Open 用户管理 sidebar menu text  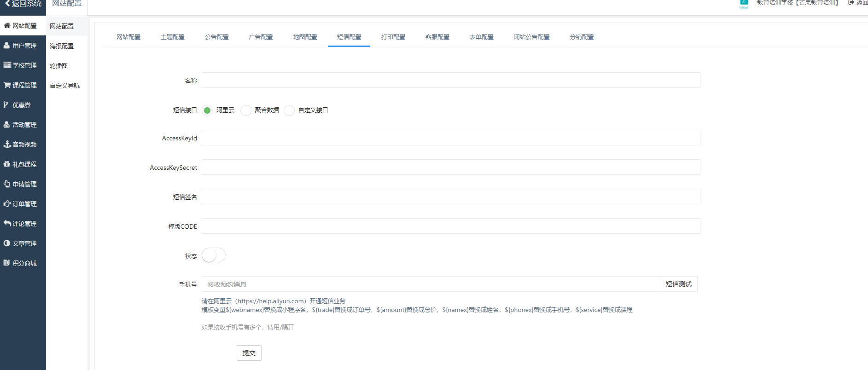pos(25,46)
